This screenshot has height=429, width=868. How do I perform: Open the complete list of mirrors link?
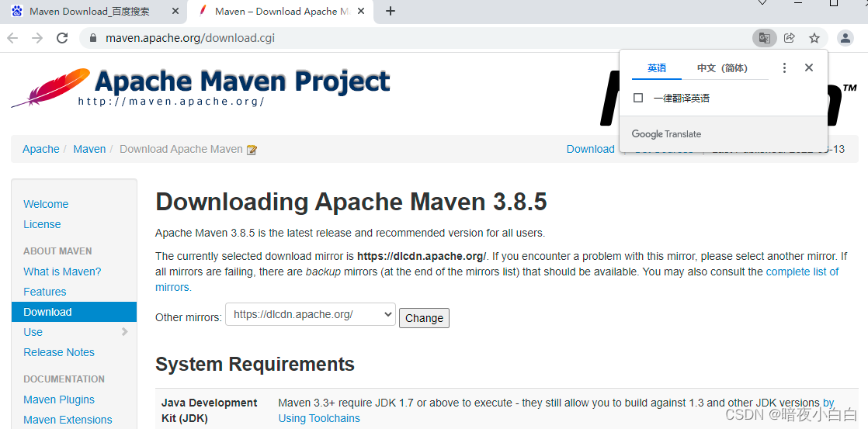tap(802, 272)
